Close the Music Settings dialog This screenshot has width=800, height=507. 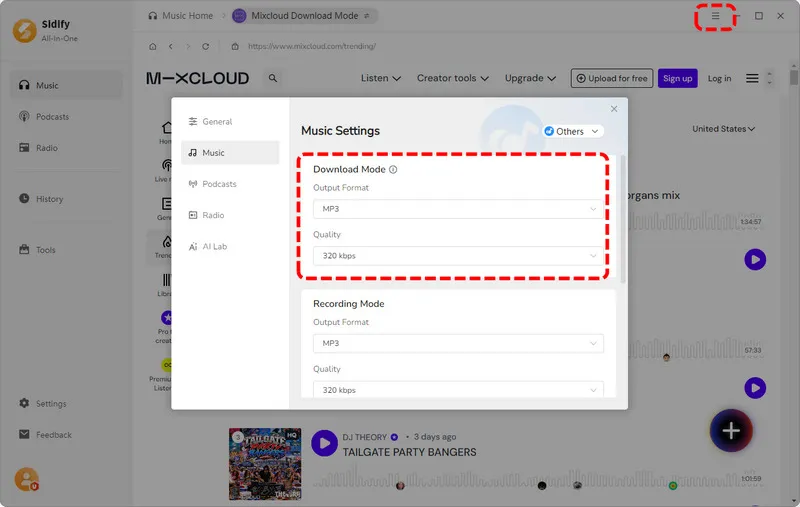(614, 109)
